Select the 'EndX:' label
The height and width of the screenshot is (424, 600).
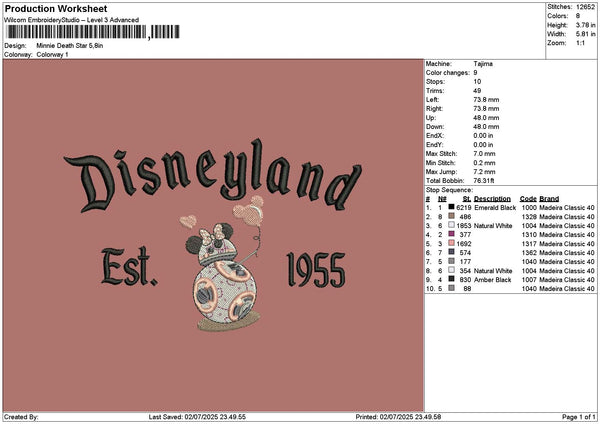434,136
